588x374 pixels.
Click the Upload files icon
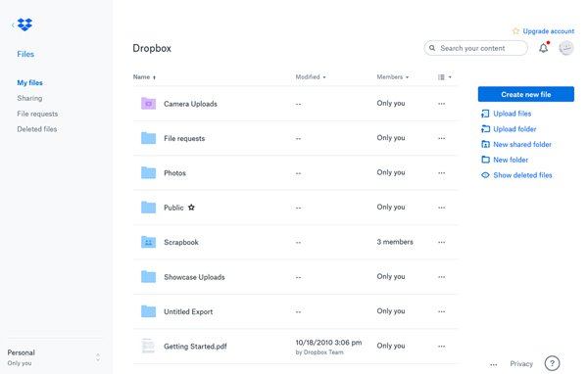point(485,114)
